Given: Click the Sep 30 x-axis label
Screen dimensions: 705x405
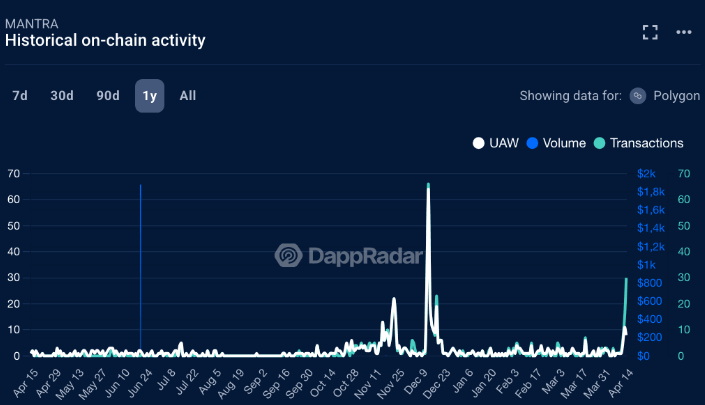Looking at the screenshot, I should [299, 383].
